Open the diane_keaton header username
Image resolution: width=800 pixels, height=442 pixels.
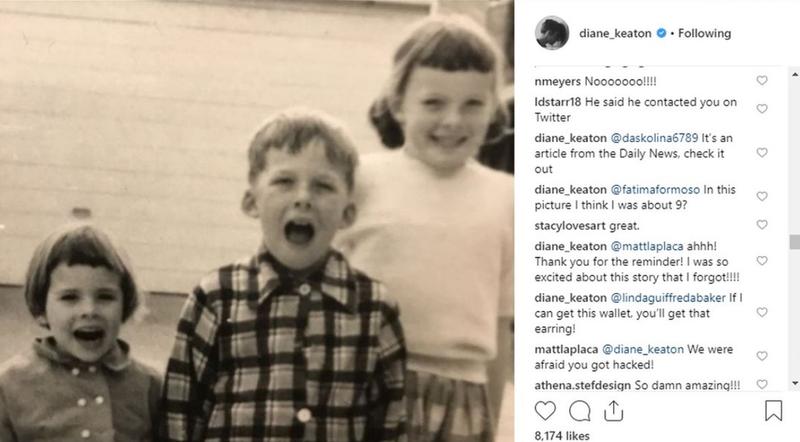[615, 33]
